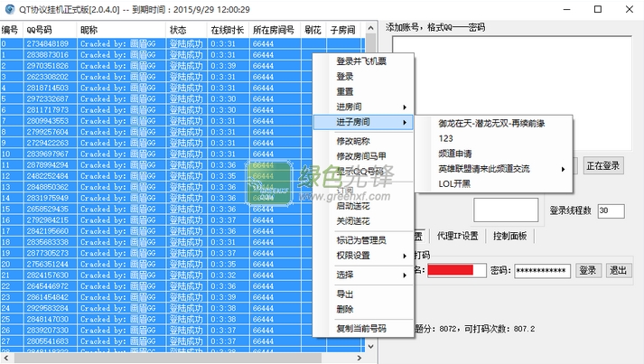
Task: Click the list's scroll down arrow
Action: (371, 346)
